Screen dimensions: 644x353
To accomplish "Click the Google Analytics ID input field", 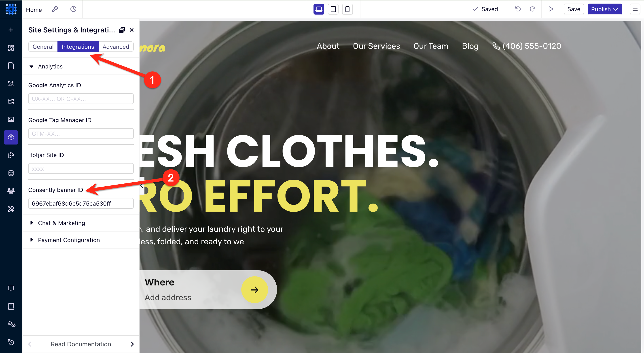I will 81,99.
